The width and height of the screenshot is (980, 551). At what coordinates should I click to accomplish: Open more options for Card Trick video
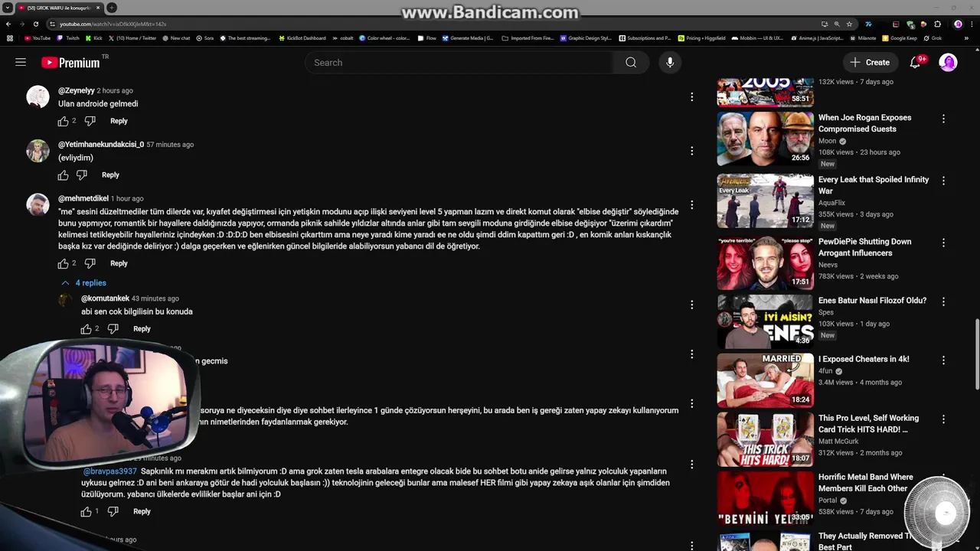943,419
